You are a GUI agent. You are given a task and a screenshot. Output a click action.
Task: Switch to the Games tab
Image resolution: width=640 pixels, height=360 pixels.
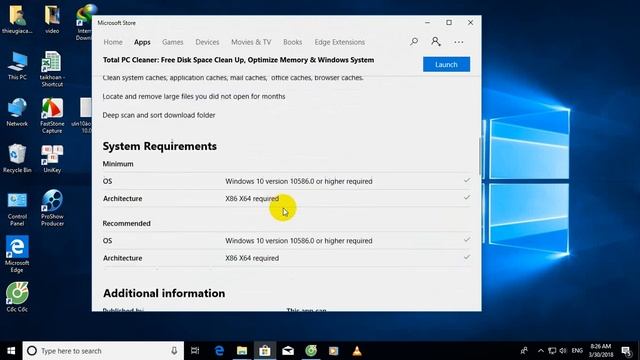tap(173, 42)
